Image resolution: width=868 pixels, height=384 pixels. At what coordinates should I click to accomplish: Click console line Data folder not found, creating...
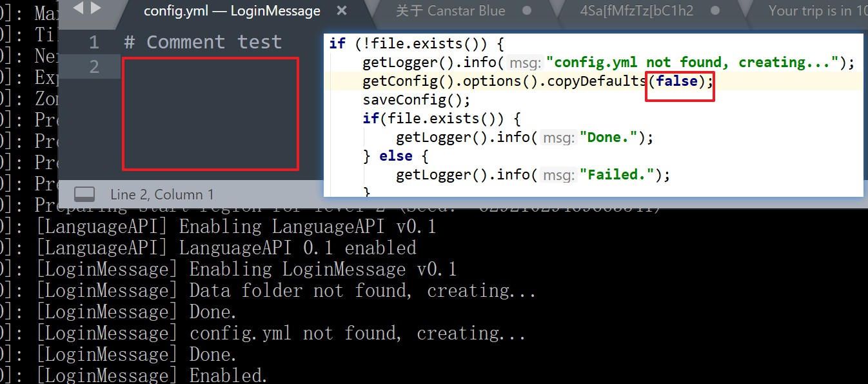[x=286, y=290]
